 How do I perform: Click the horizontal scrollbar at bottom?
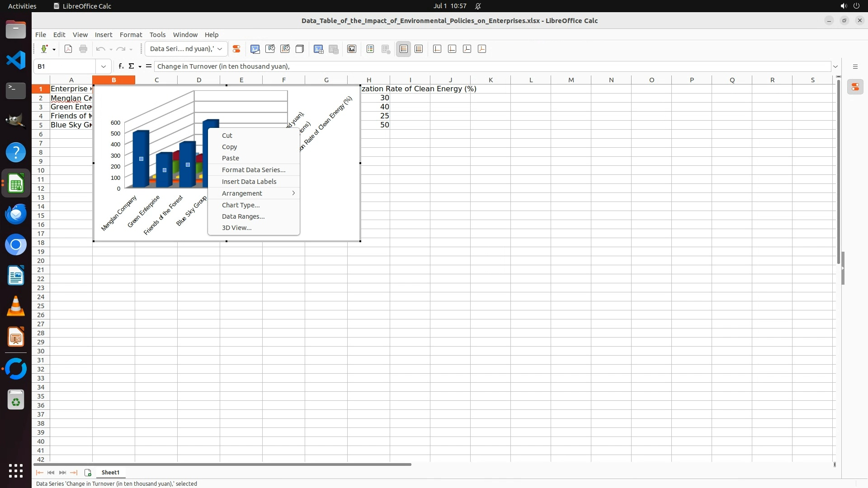click(x=222, y=464)
